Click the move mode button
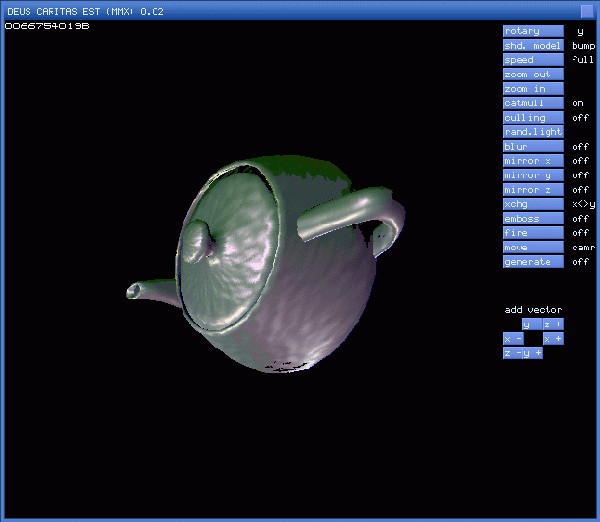 (x=533, y=247)
